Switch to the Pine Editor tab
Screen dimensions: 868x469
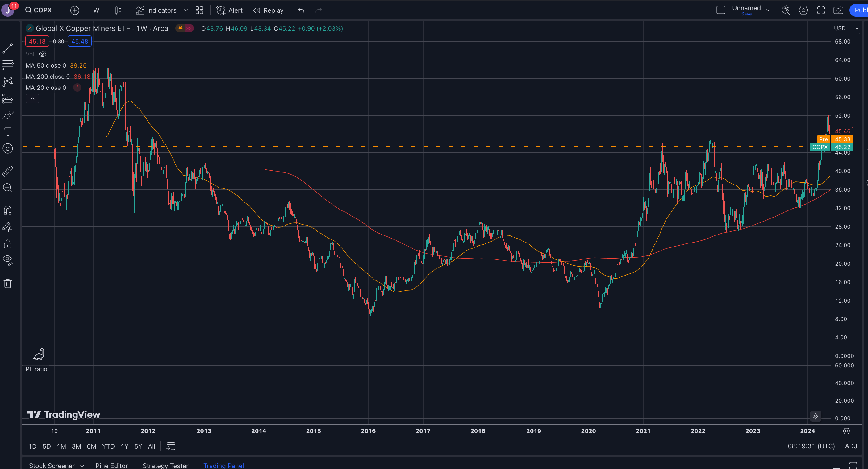coord(111,465)
